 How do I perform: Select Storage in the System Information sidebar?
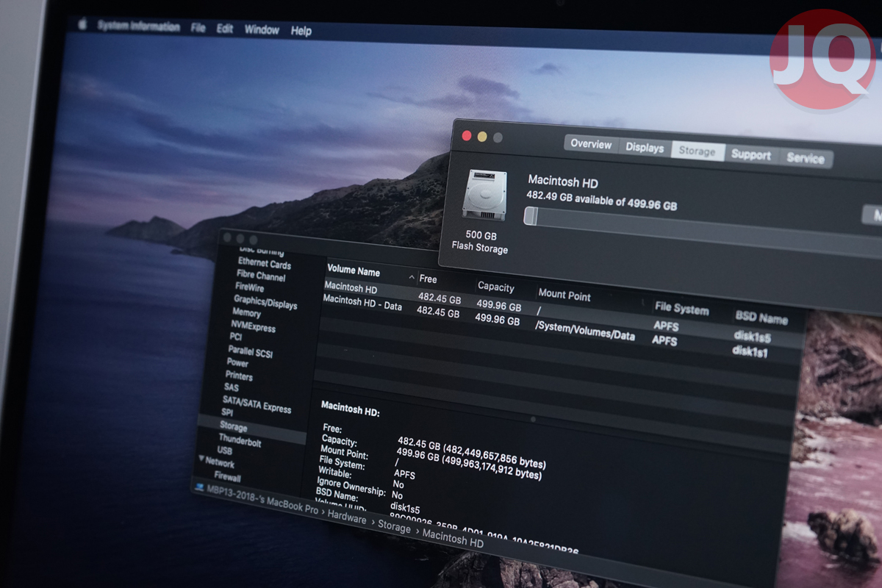(x=234, y=426)
